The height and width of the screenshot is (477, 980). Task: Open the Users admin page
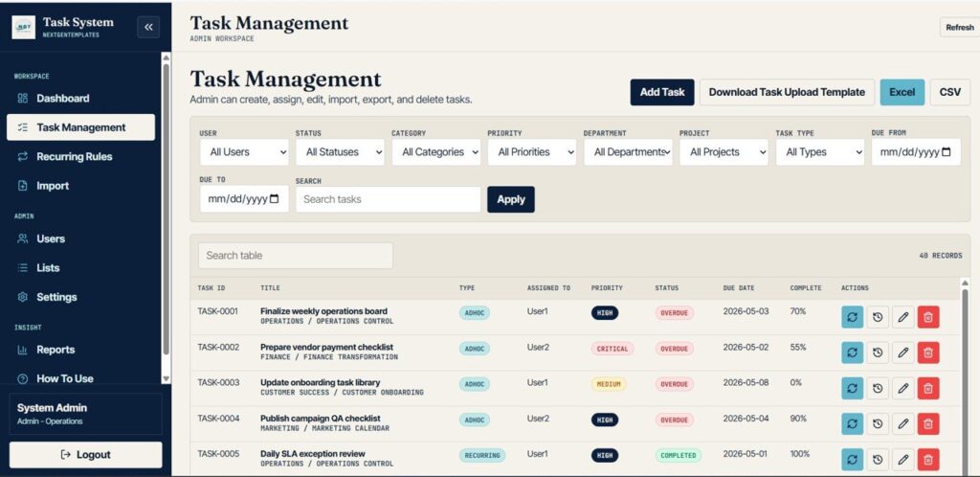click(80, 238)
